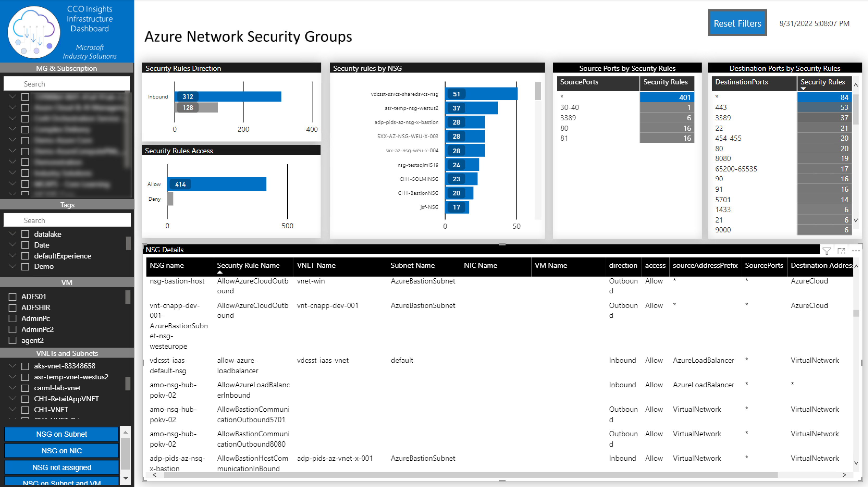Check the defaultExperience tag checkbox
The height and width of the screenshot is (487, 868).
[25, 256]
